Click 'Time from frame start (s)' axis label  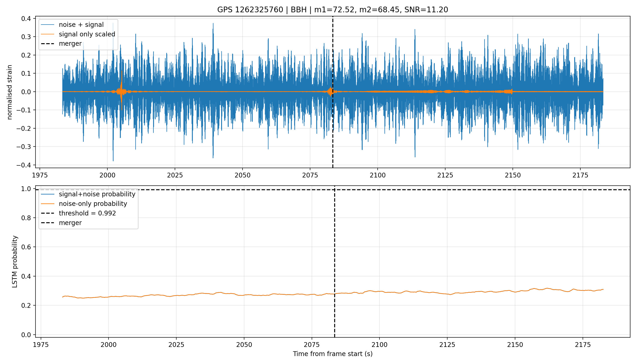tap(333, 354)
